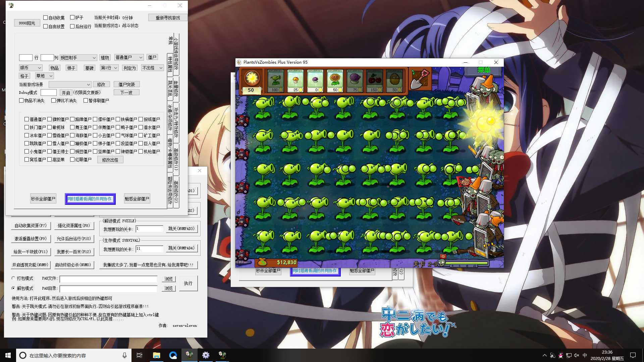
Task: Pick the Sunflower seed packet
Action: (x=335, y=81)
